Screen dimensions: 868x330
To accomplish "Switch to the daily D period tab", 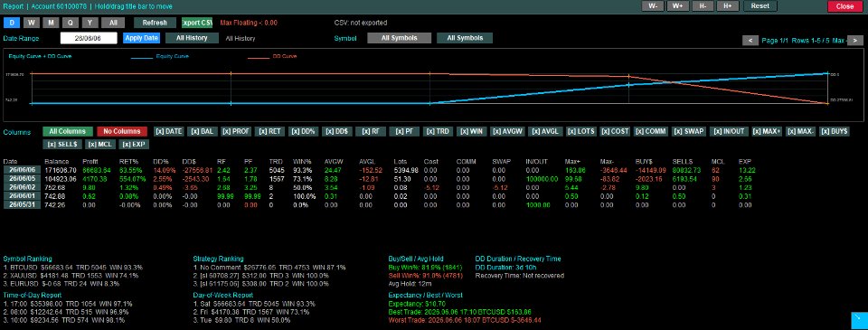I will point(12,23).
